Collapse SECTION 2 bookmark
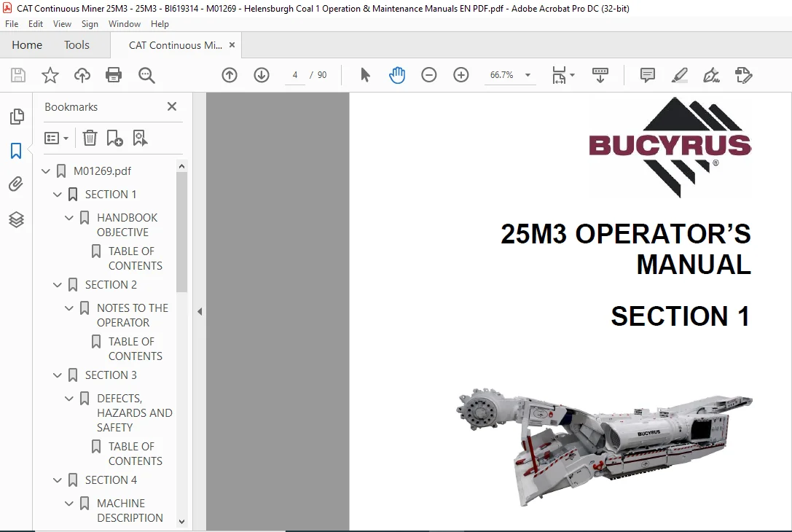The height and width of the screenshot is (532, 792). click(58, 285)
